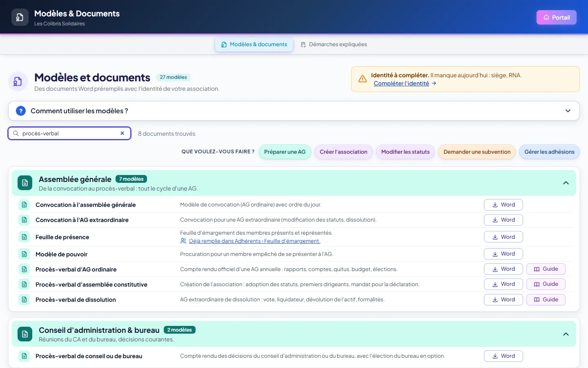Select the Créer l'association filter chip
The image size is (588, 368).
[x=343, y=152]
